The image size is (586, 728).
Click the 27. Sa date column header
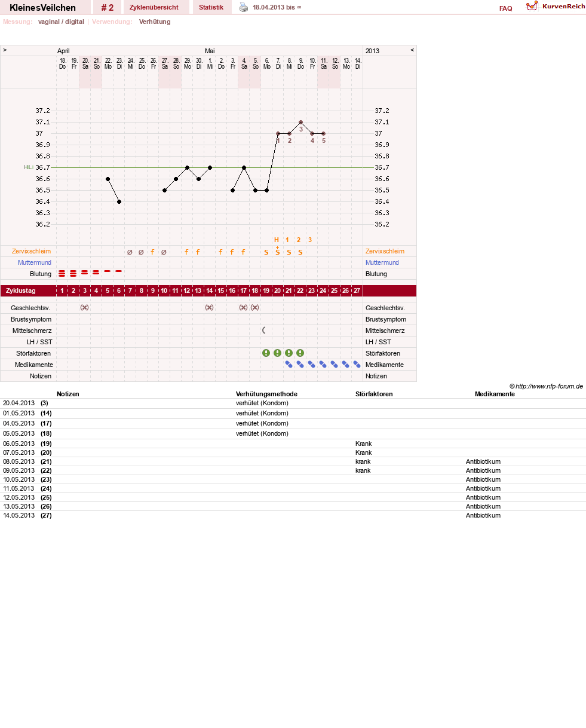tap(164, 63)
